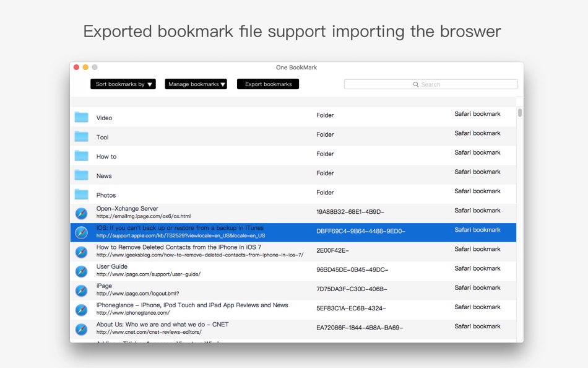Click ID 5EF83C1A-EC6B-4324- cell
588x368 pixels.
click(351, 309)
